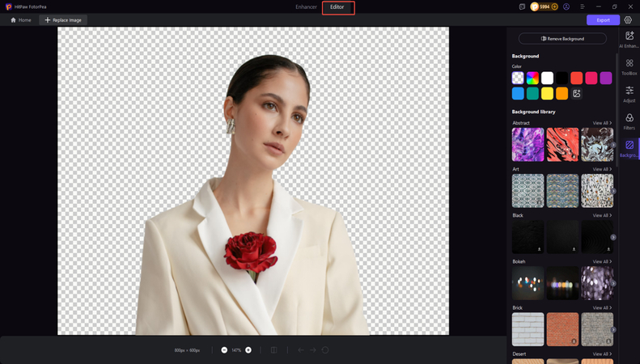The height and width of the screenshot is (364, 640).
Task: Click the user account profile icon
Action: (566, 6)
